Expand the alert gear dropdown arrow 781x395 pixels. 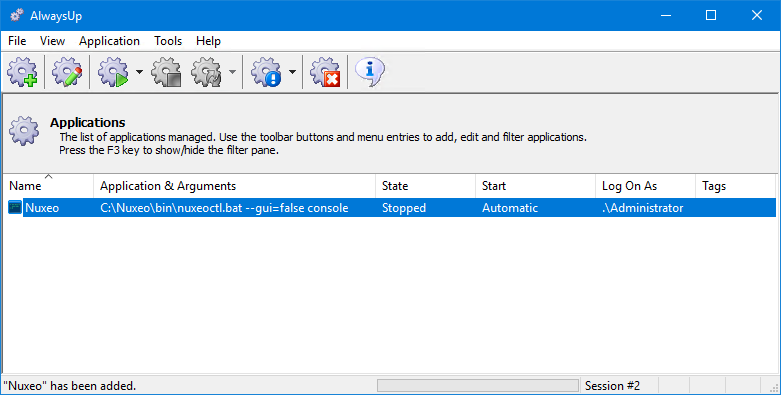292,73
